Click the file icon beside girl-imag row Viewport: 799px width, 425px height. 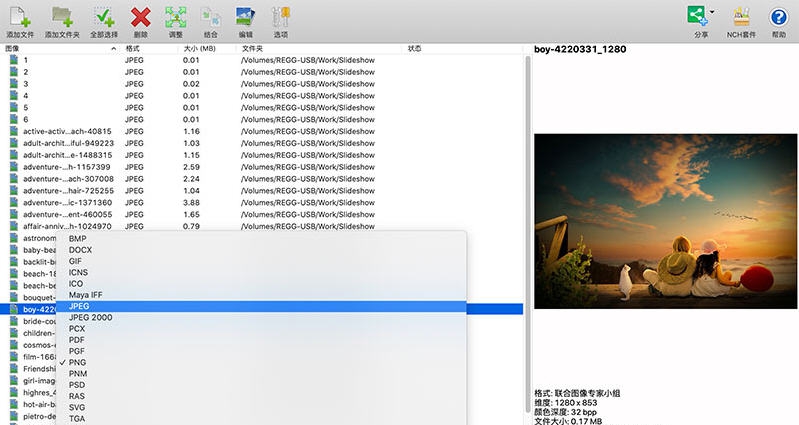(x=14, y=381)
